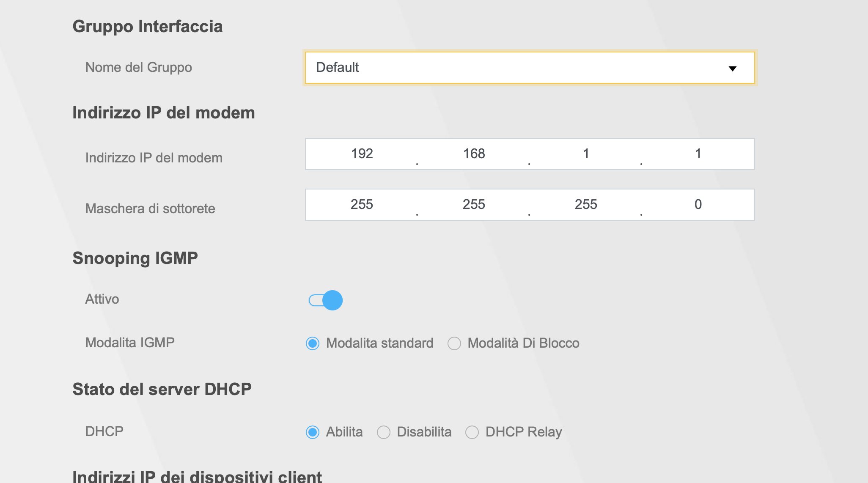Click first octet of Maschera di sottorete
The width and height of the screenshot is (868, 483).
(362, 205)
